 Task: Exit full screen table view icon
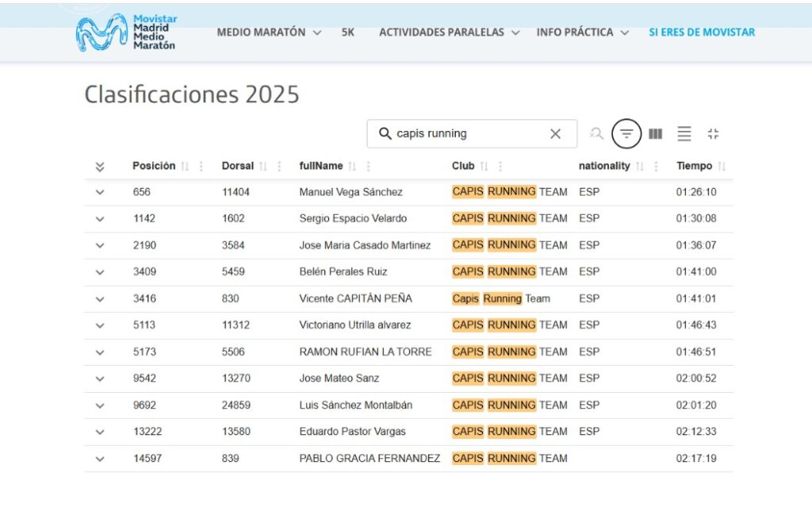[713, 134]
